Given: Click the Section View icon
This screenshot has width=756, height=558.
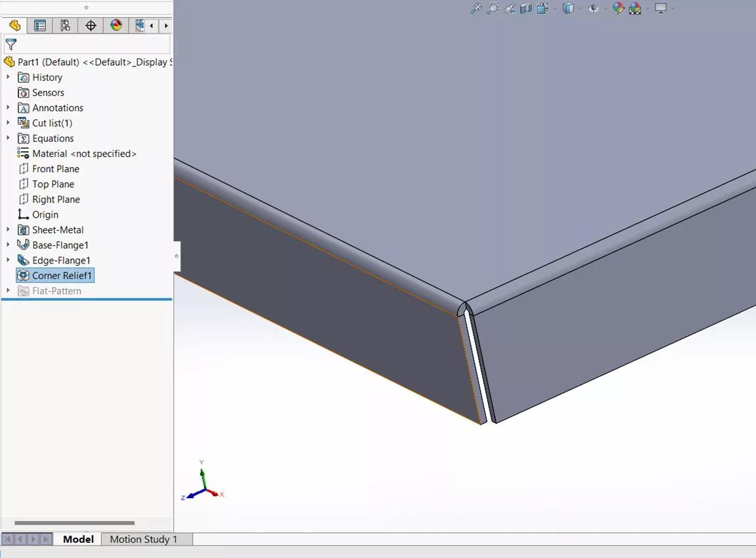Looking at the screenshot, I should (526, 8).
